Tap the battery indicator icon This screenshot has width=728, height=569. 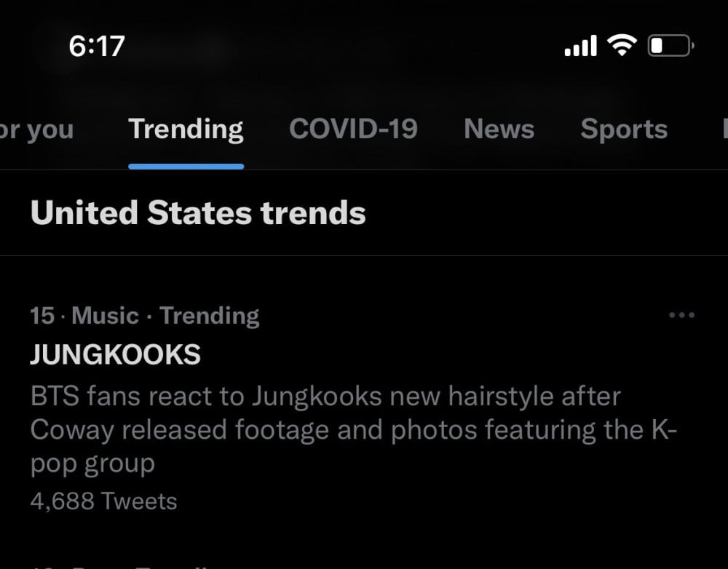(670, 47)
